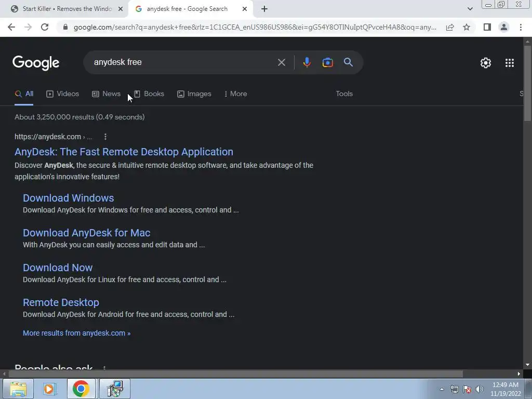The width and height of the screenshot is (532, 399).
Task: Reload the current page
Action: (x=45, y=27)
